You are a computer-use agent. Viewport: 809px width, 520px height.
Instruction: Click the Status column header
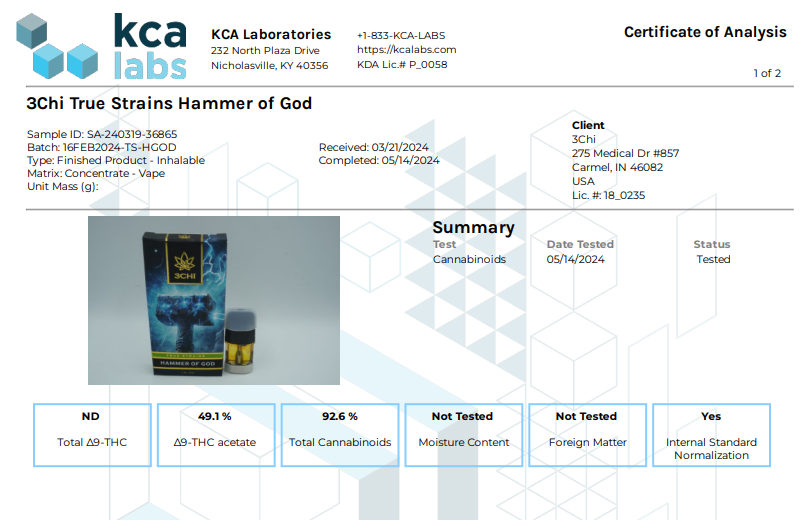[x=711, y=245]
